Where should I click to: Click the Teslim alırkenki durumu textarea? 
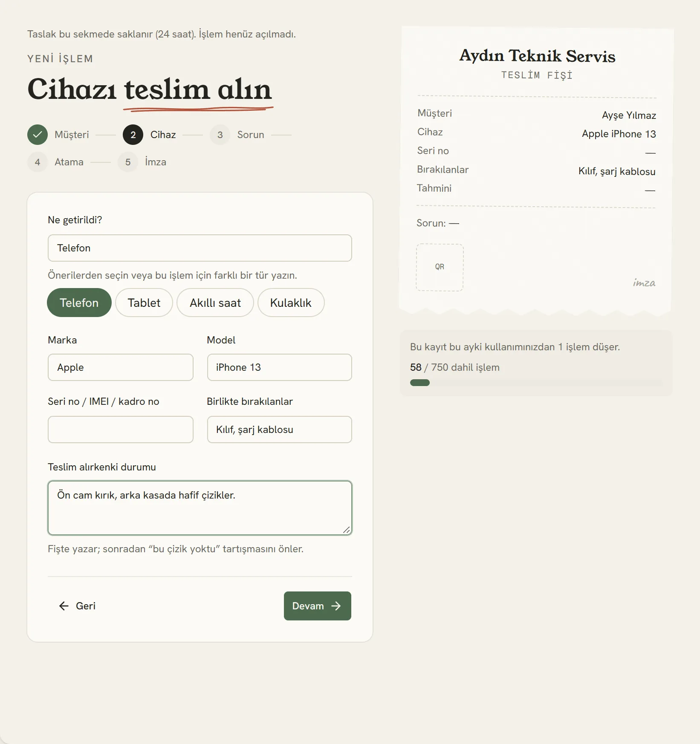point(200,508)
